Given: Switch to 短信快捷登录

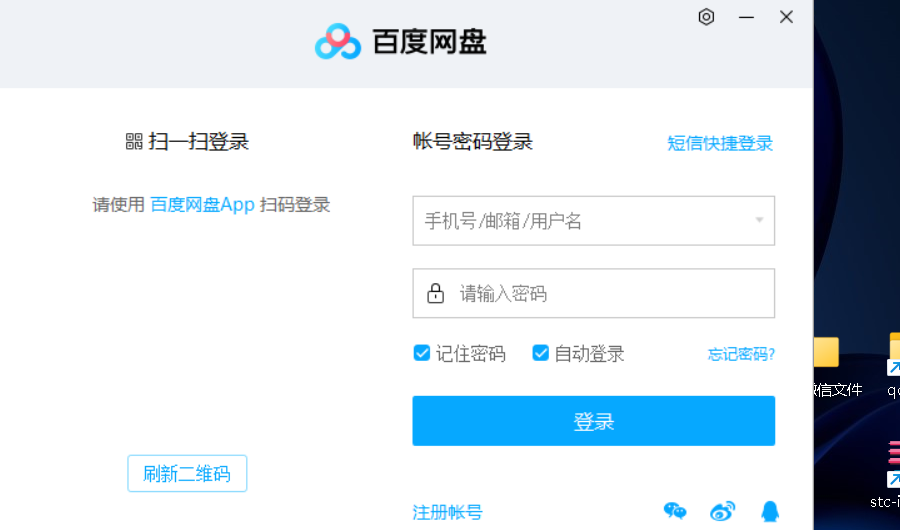Looking at the screenshot, I should tap(720, 143).
